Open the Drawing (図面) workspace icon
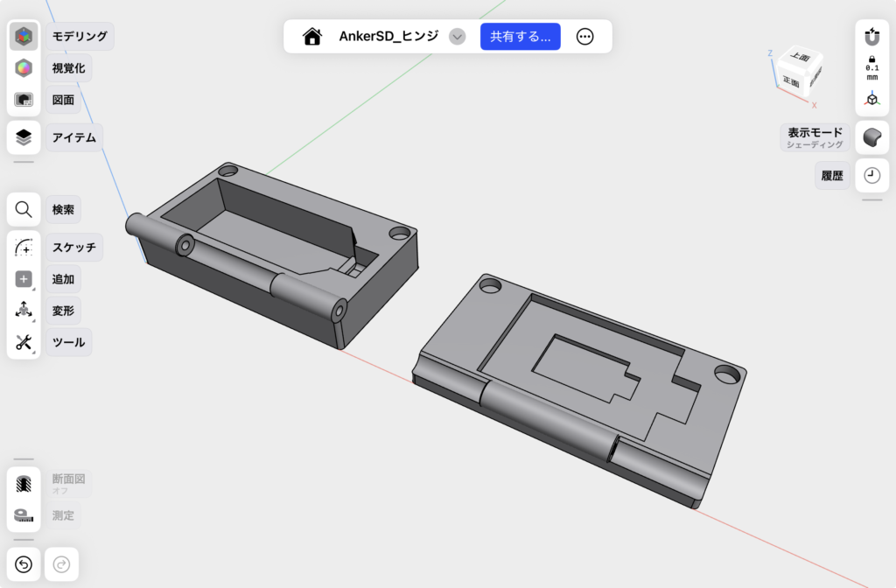The height and width of the screenshot is (588, 896). click(24, 101)
